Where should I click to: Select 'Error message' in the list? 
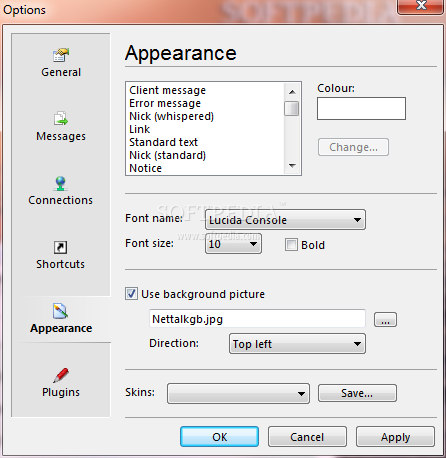click(x=165, y=103)
